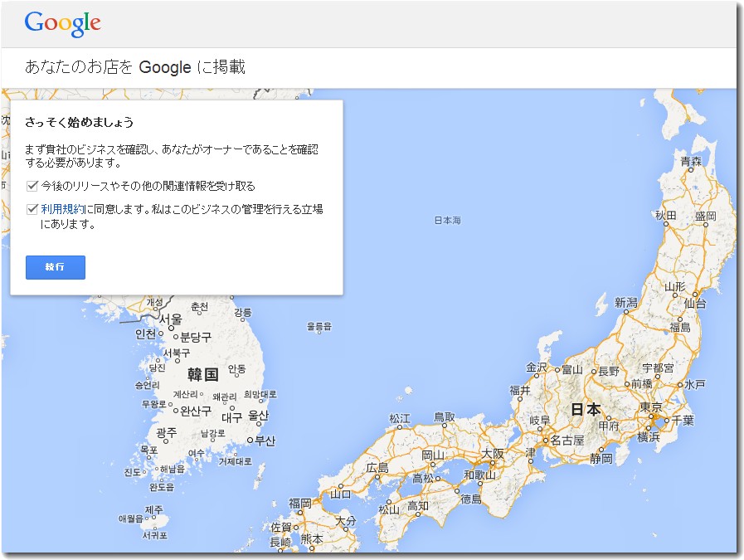Click the 鳥取 city label

pos(445,416)
